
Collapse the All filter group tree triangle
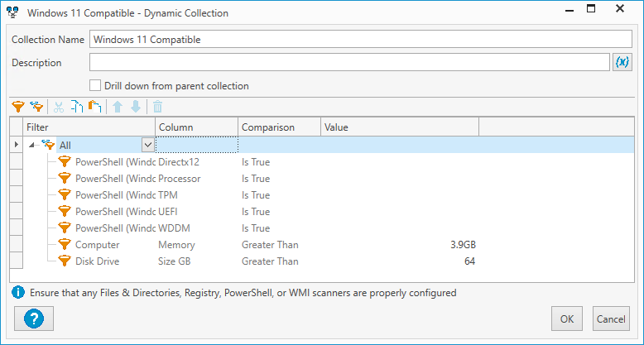[x=32, y=146]
